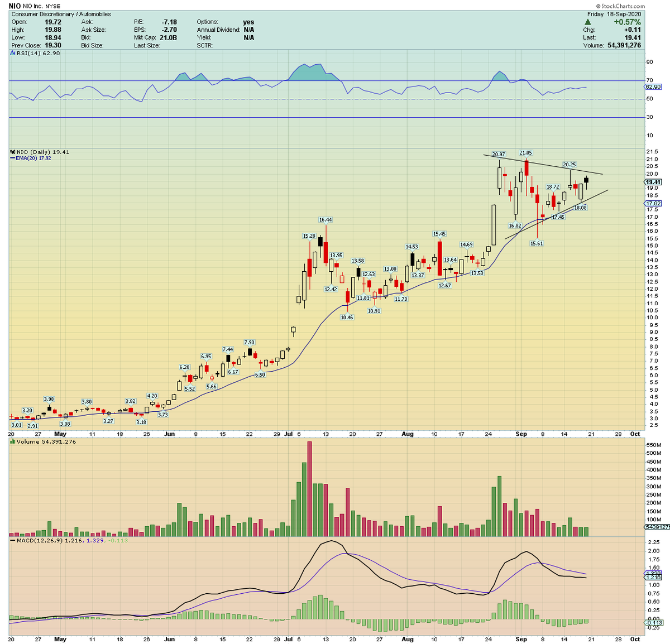Click the 15.45 August price label

coord(439,234)
